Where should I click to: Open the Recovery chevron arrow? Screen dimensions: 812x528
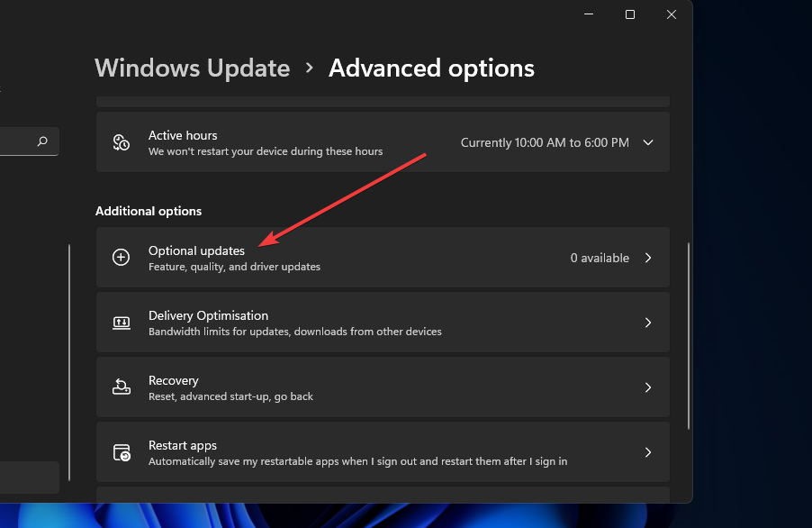pos(648,387)
